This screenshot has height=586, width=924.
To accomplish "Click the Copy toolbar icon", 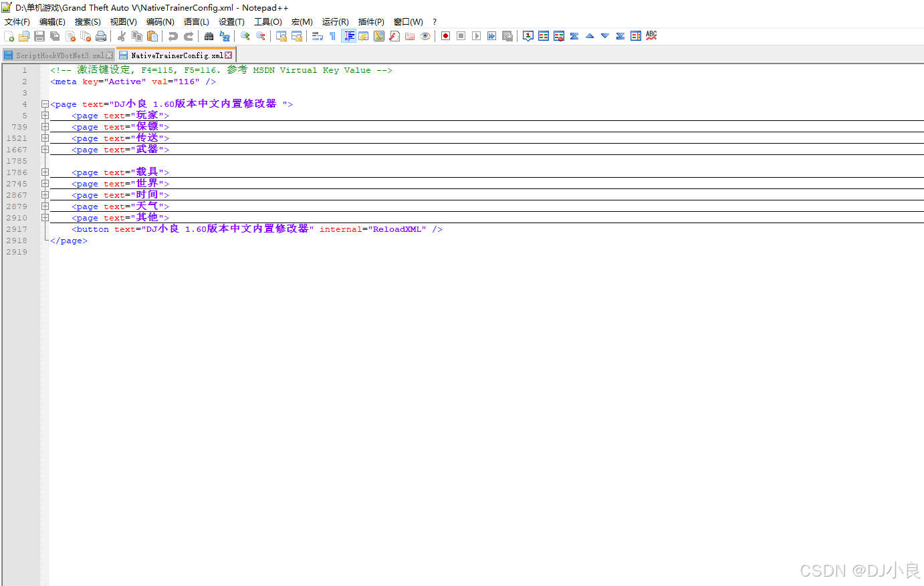I will point(137,36).
